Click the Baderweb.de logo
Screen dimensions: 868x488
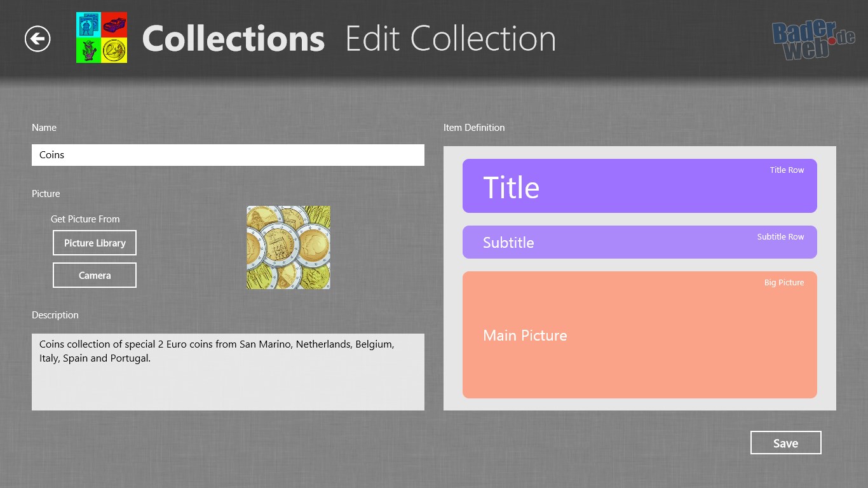(813, 39)
